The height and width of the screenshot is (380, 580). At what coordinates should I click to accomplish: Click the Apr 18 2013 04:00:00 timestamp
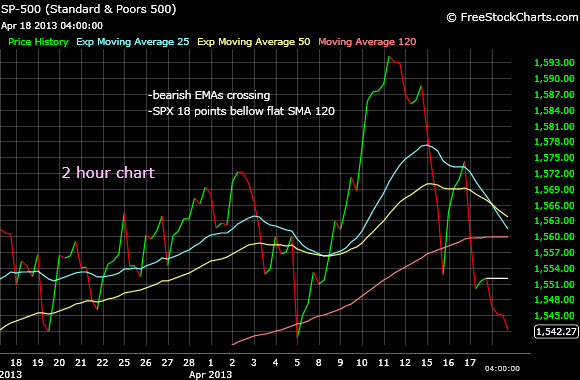(x=52, y=26)
